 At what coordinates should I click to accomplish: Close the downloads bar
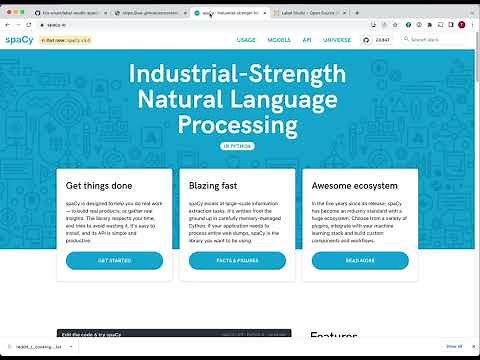click(474, 347)
